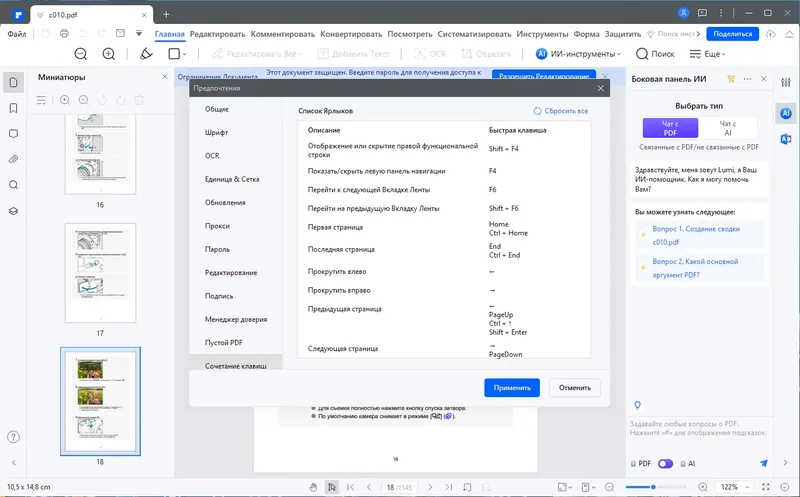Select Общие in preferences sidebar
800x497 pixels.
pos(217,109)
